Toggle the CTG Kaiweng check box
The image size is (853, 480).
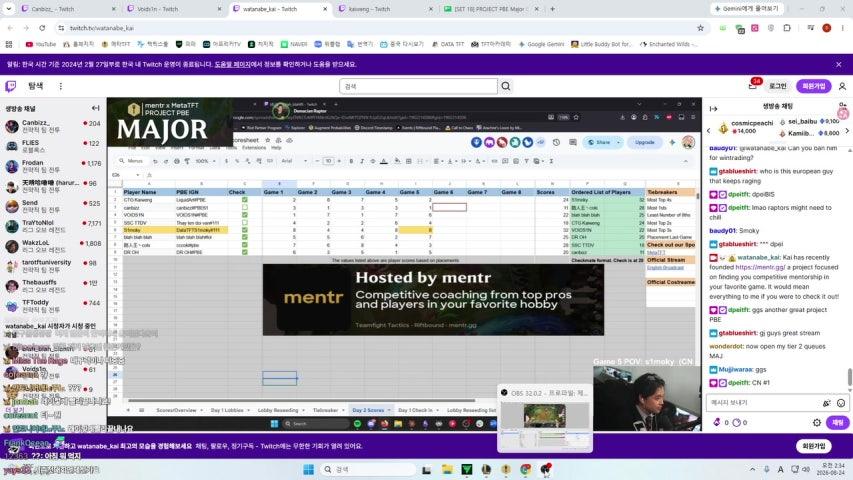245,200
